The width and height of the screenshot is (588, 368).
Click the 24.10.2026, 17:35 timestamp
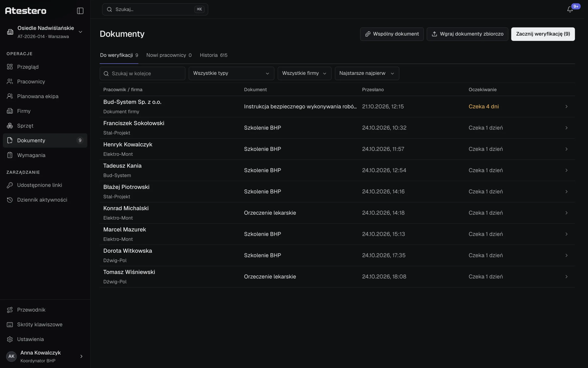(x=384, y=255)
